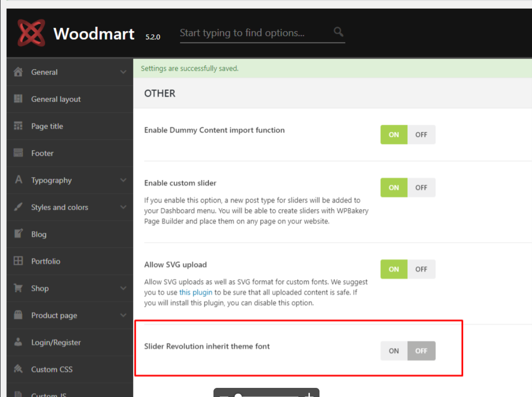Open Blog settings
Image resolution: width=532 pixels, height=397 pixels.
[70, 234]
